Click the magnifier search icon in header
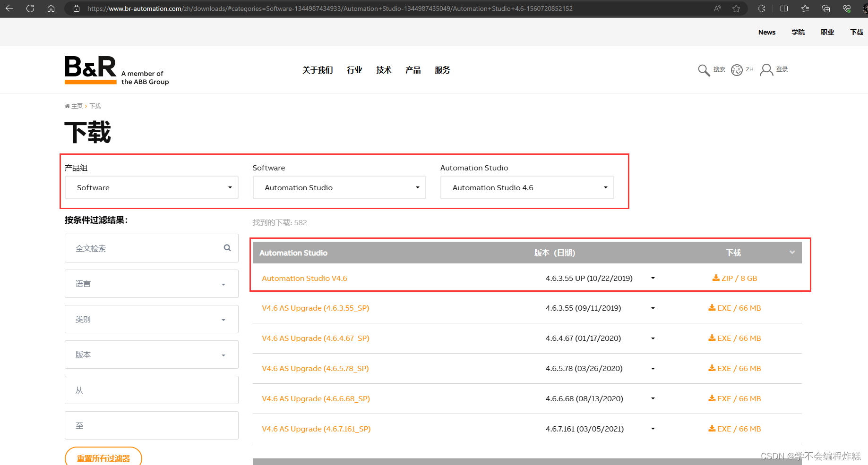 click(x=704, y=70)
